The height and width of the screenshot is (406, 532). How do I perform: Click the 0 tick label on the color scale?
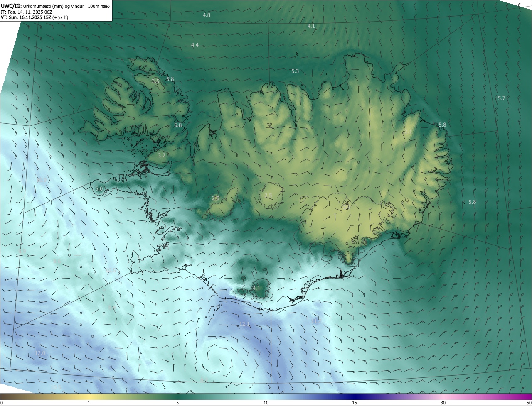click(2, 403)
